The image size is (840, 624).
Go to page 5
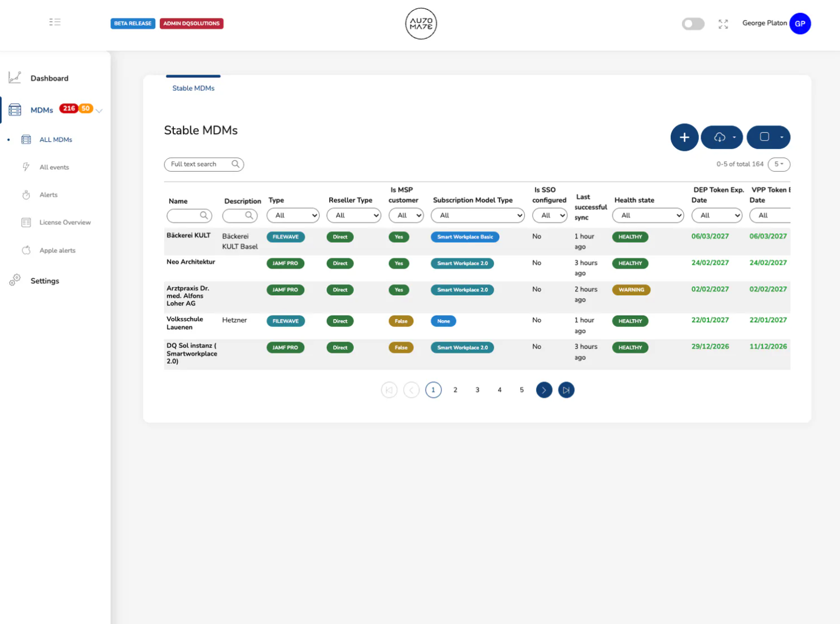522,390
